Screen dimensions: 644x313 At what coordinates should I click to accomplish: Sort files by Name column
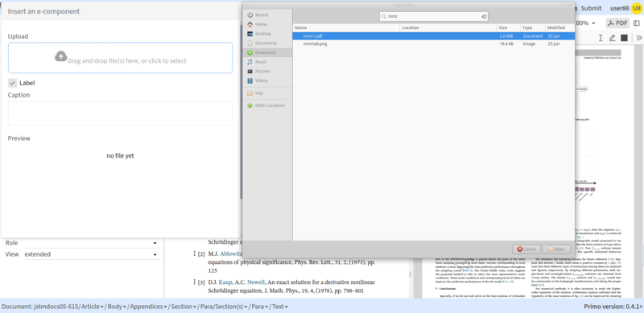click(346, 27)
